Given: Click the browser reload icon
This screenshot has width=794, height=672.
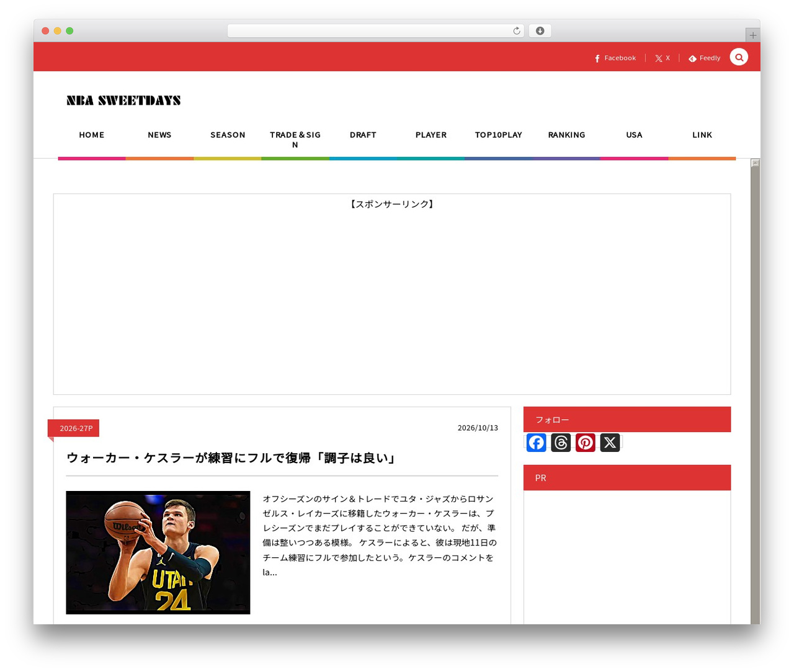Looking at the screenshot, I should click(517, 31).
